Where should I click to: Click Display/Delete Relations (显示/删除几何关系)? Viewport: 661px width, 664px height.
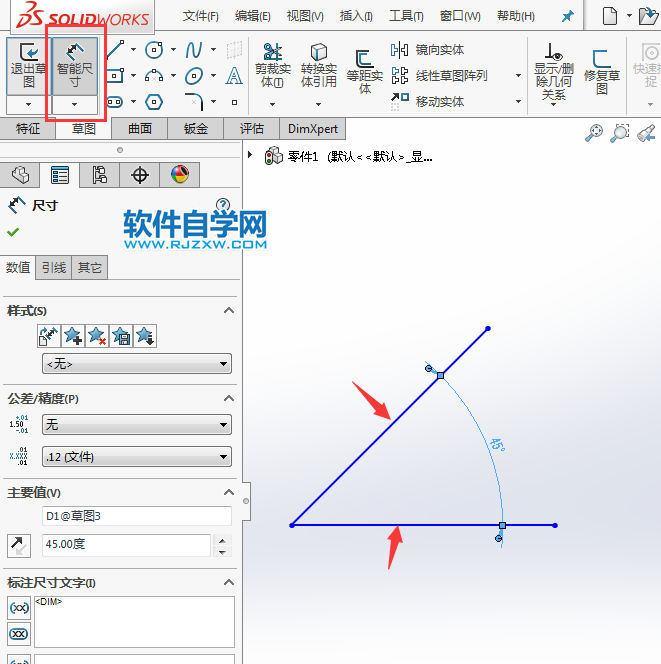tap(553, 72)
